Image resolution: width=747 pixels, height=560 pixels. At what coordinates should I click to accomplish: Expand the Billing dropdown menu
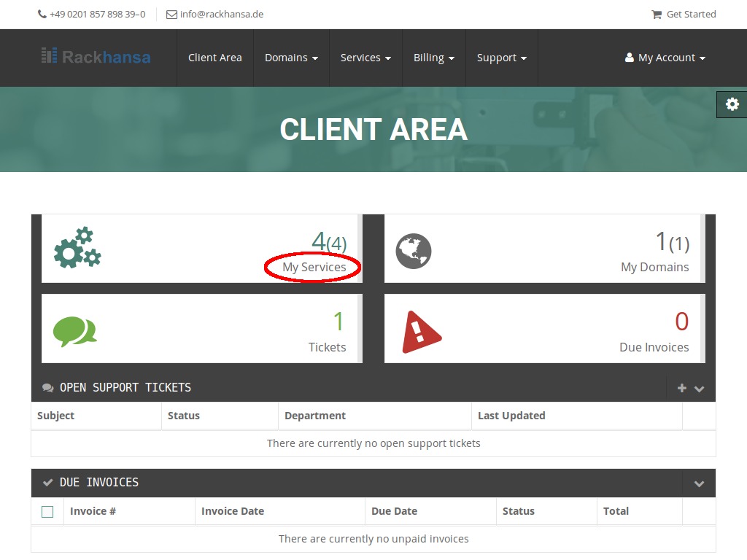433,58
